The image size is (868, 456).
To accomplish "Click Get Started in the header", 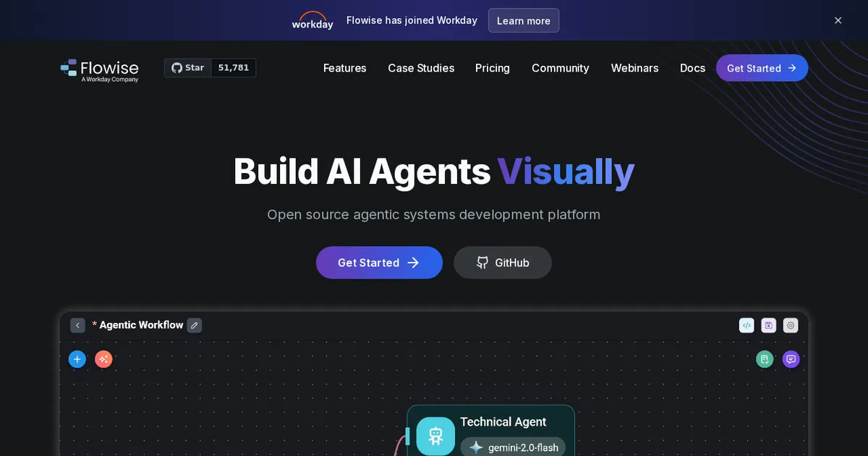I will pyautogui.click(x=762, y=68).
